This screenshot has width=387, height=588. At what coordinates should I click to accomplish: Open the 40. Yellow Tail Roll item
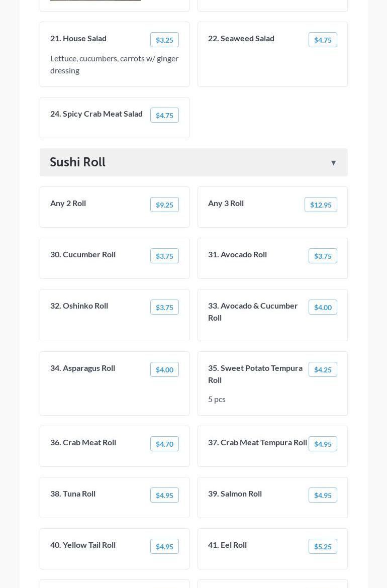83,545
